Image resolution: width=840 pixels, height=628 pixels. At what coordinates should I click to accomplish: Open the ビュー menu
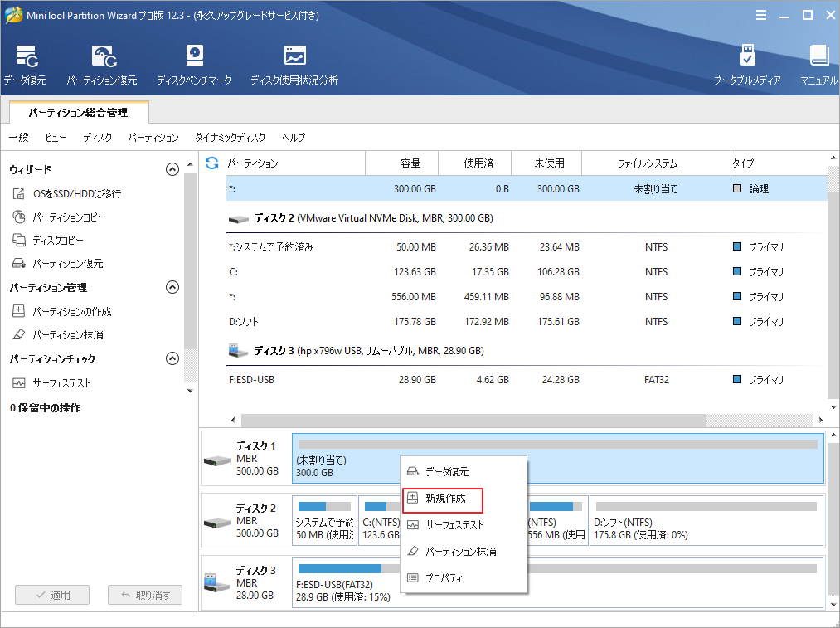click(x=56, y=138)
